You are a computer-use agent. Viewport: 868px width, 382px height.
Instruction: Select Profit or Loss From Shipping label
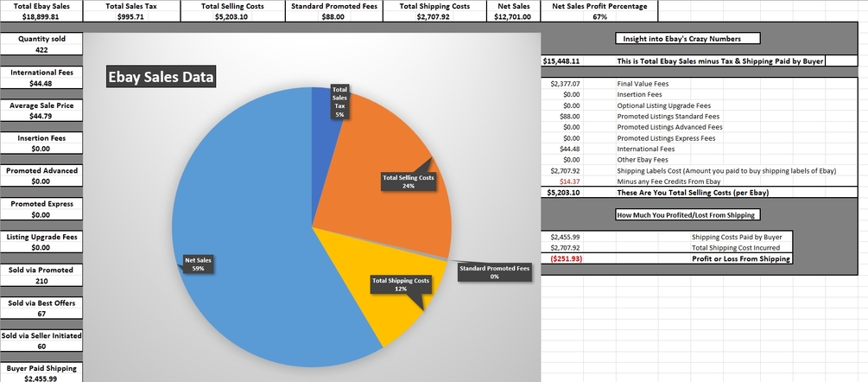pyautogui.click(x=741, y=258)
